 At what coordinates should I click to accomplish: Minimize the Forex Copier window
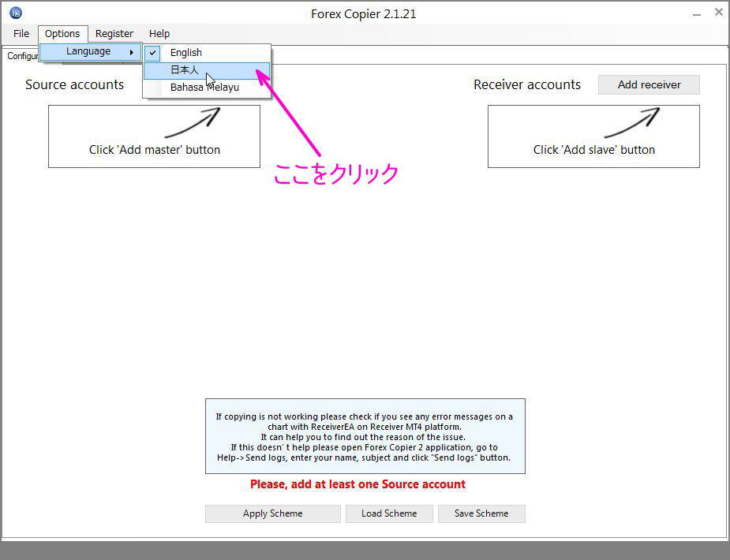point(696,13)
